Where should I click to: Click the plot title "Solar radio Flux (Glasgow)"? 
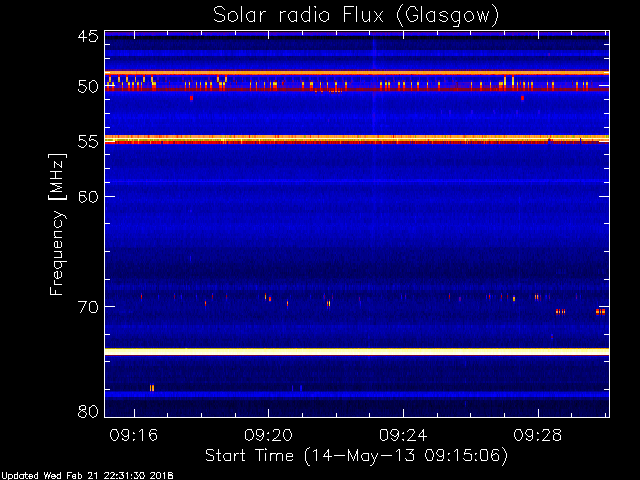pyautogui.click(x=356, y=16)
